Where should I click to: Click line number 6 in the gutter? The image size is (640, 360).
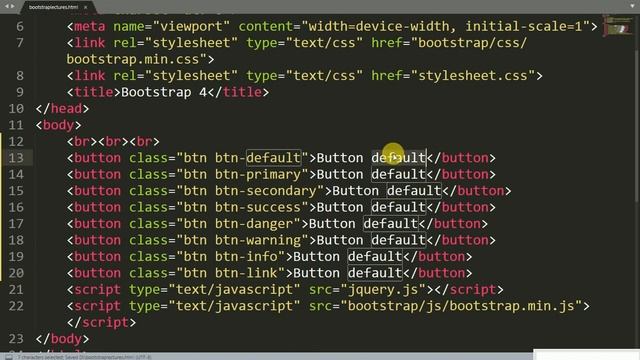(x=20, y=27)
